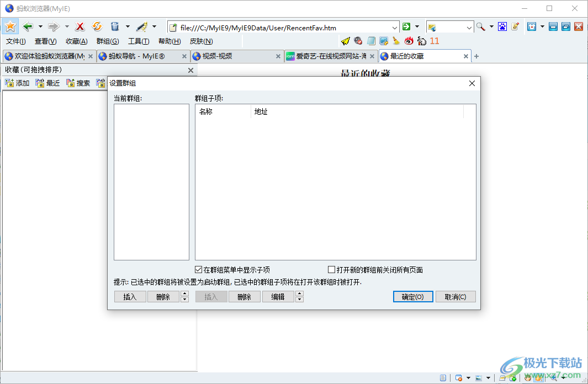Click the screen capture icon beside the notepad
Image resolution: width=588 pixels, height=384 pixels.
coord(383,40)
